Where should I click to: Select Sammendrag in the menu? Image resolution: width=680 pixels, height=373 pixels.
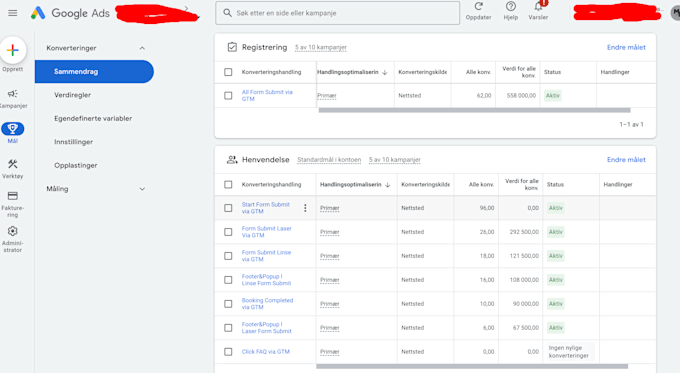[x=94, y=72]
